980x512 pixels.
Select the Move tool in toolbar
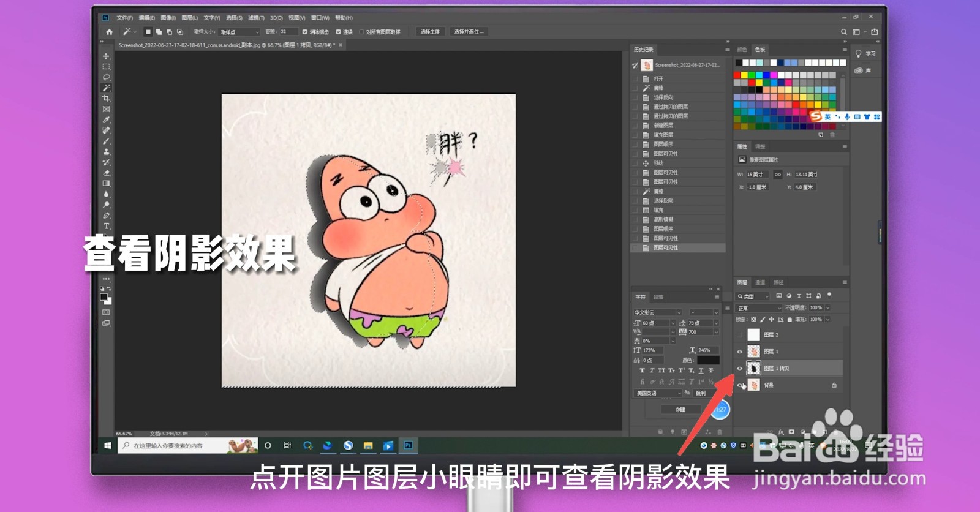pyautogui.click(x=106, y=56)
